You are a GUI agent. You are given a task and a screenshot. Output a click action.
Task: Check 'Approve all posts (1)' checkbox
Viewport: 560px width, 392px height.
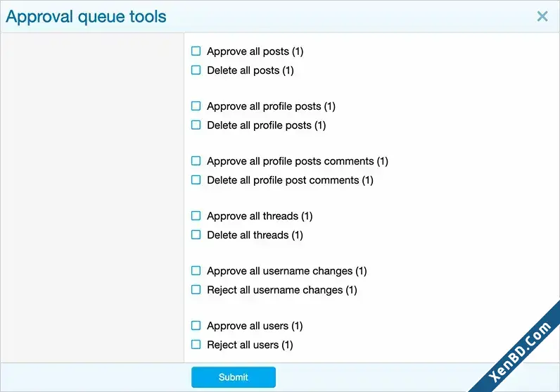click(x=196, y=51)
